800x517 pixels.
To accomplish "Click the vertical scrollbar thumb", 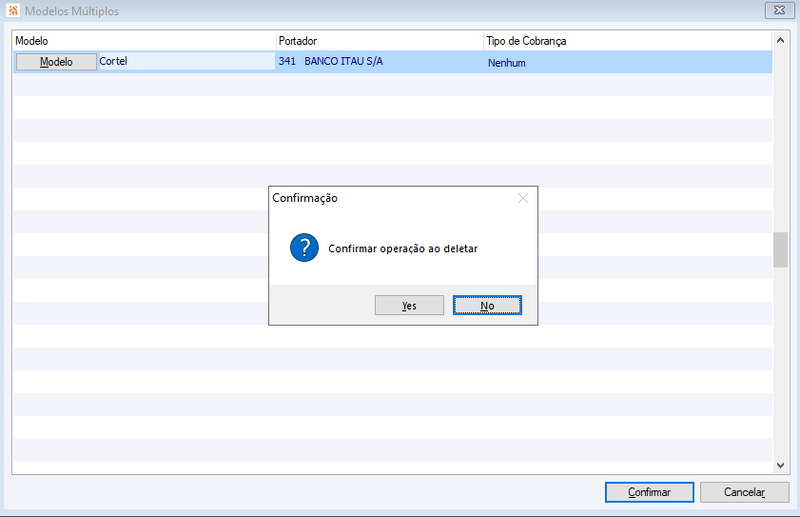I will pyautogui.click(x=780, y=250).
